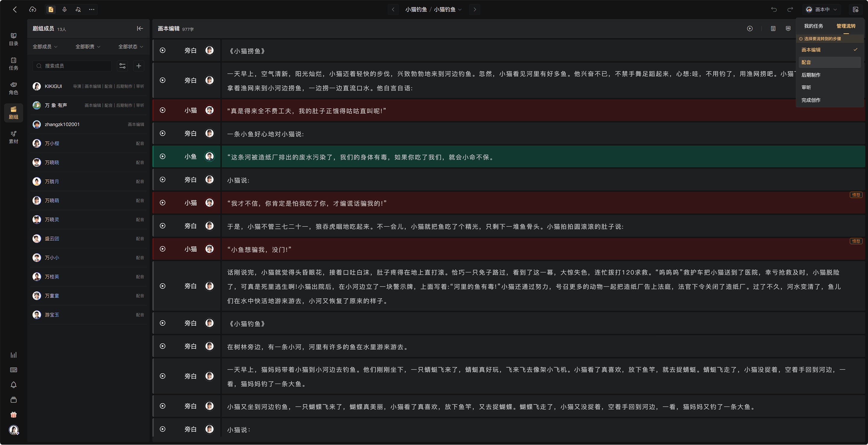Play the 小鱼 dialogue line
The image size is (868, 445).
(162, 157)
